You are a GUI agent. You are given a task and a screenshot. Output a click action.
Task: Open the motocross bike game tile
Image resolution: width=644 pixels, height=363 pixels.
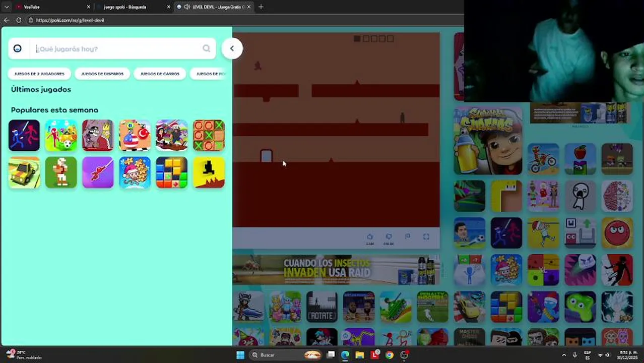543,159
